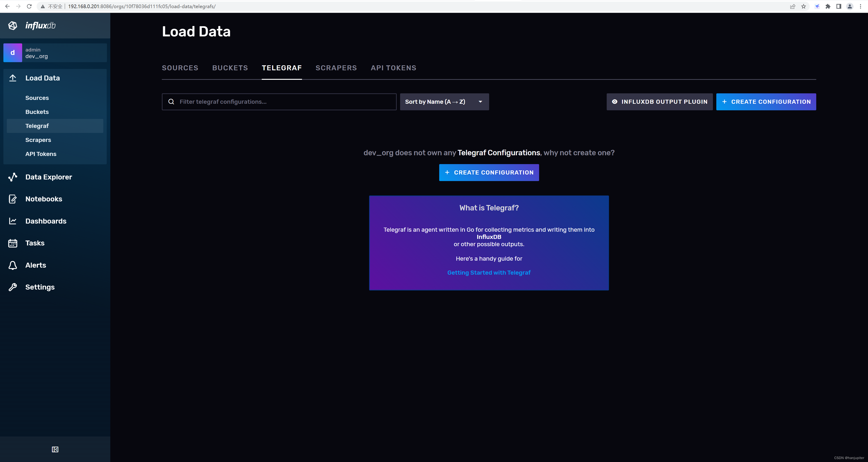Open Alerts via the bell icon
Viewport: 868px width, 462px height.
coord(13,265)
